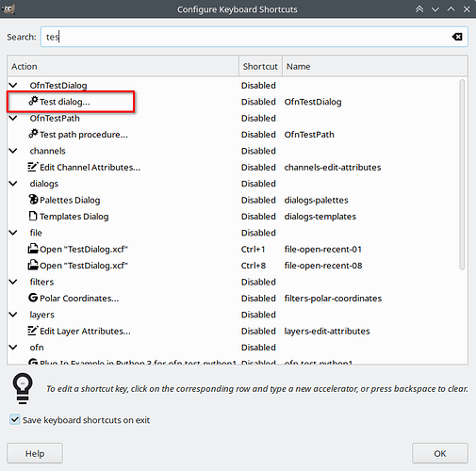
Task: Sort by the Action column header
Action: [x=123, y=66]
